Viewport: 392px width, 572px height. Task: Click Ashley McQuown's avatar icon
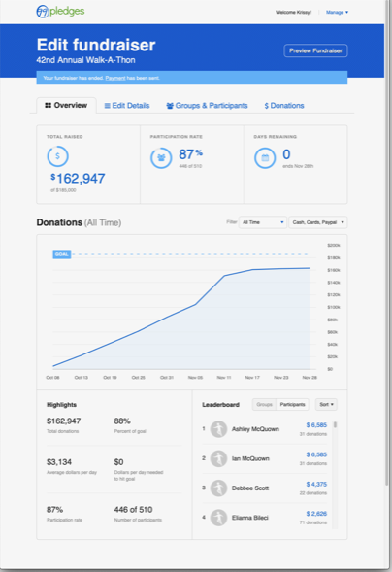pos(218,429)
